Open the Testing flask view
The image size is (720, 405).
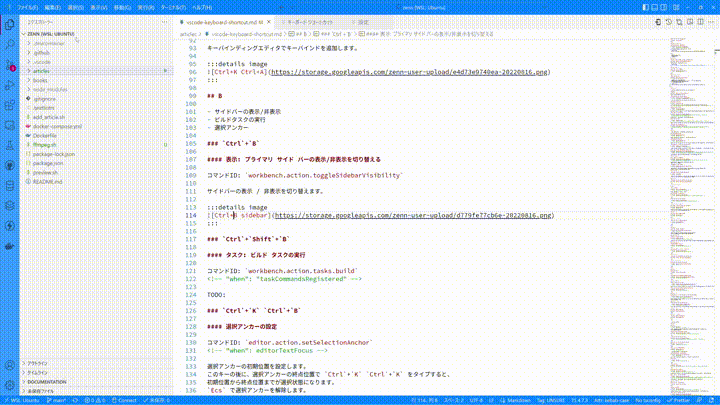pyautogui.click(x=10, y=146)
